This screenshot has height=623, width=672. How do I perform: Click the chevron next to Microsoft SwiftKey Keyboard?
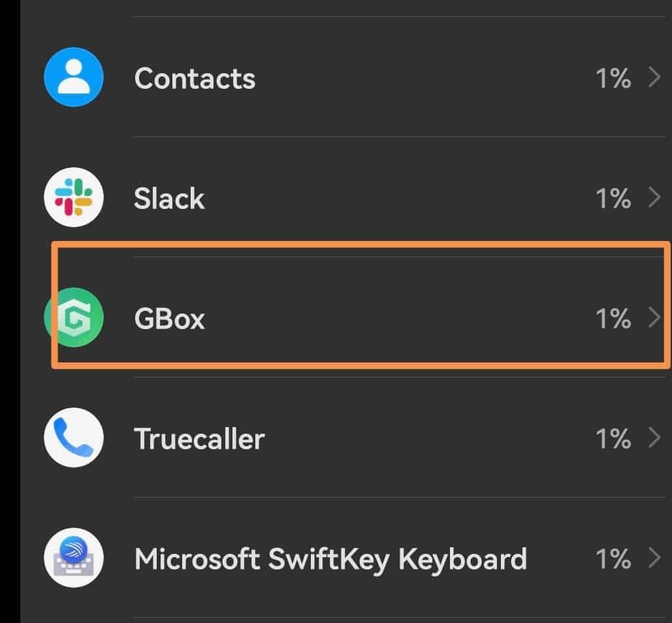(x=654, y=558)
